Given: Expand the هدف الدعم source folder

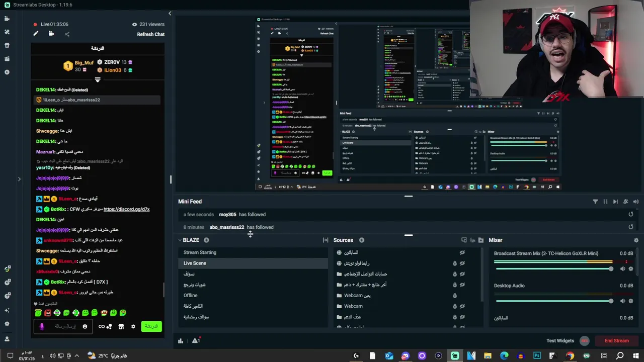Looking at the screenshot, I should click(x=339, y=317).
